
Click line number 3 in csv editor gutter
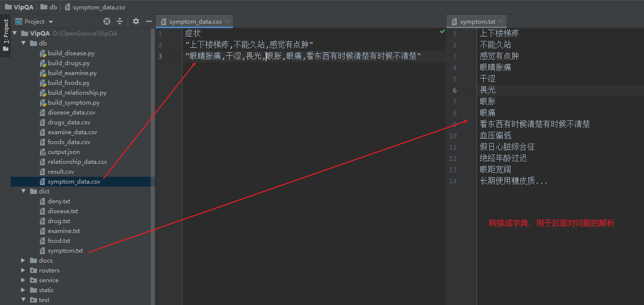tap(160, 56)
